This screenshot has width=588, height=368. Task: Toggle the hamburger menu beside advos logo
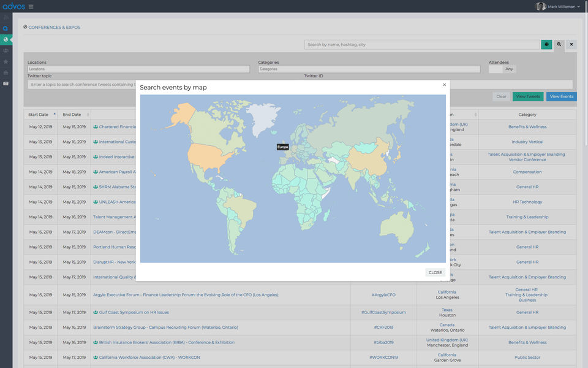tap(31, 7)
